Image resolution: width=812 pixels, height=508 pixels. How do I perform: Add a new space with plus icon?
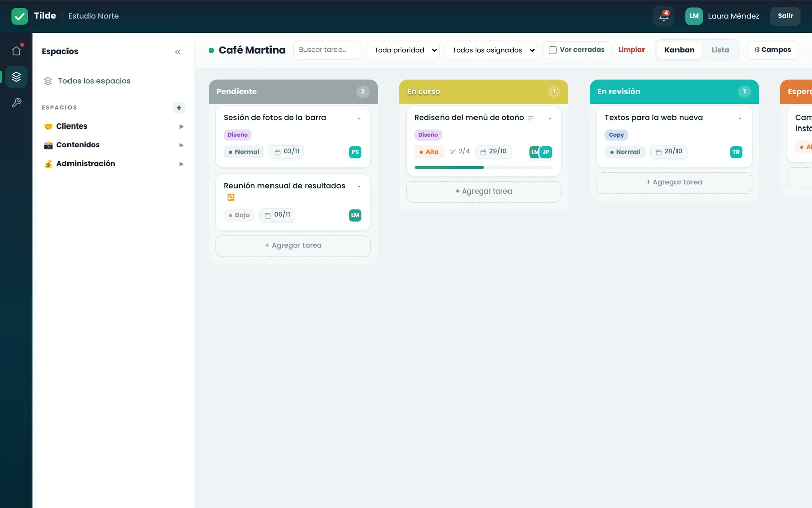(x=179, y=108)
